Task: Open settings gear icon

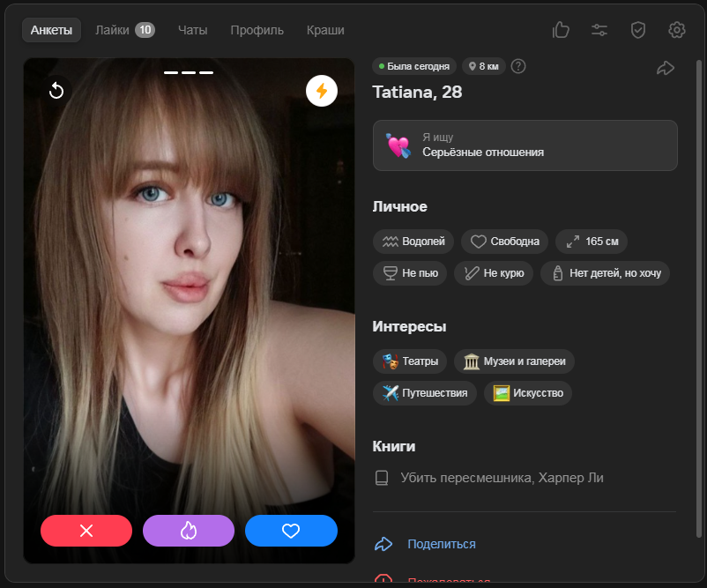Action: (677, 30)
